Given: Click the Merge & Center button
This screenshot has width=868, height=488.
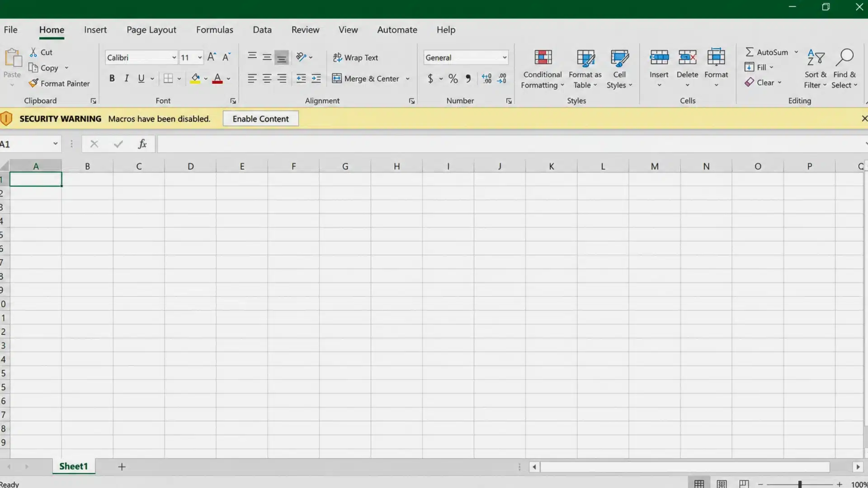Looking at the screenshot, I should (x=366, y=79).
